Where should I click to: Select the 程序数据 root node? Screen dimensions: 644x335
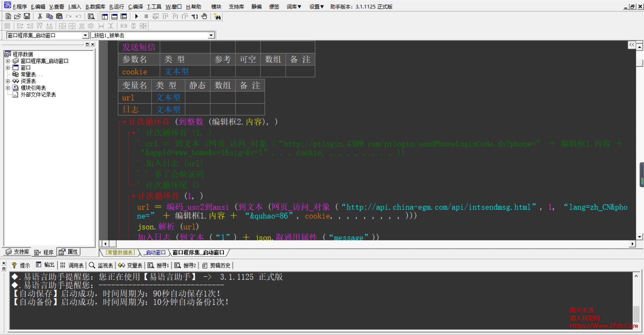tap(23, 54)
